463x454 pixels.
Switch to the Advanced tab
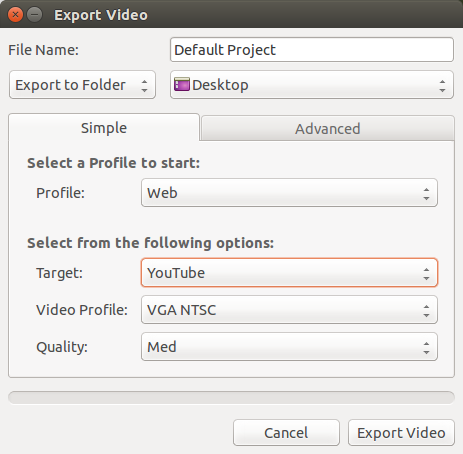[x=328, y=129]
